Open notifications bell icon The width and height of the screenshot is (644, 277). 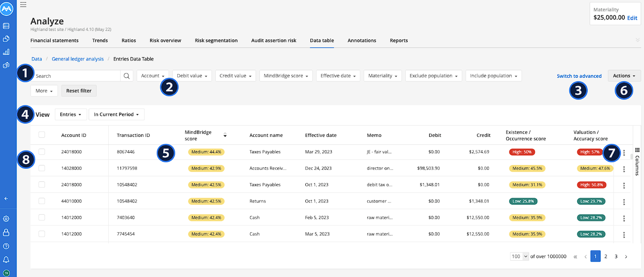(7, 260)
